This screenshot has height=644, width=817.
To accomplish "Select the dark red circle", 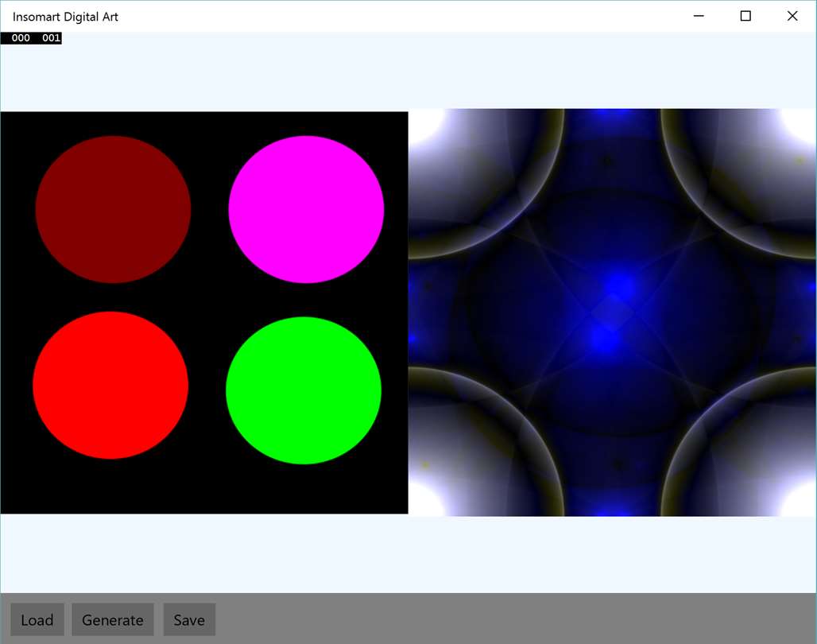I will coord(113,210).
